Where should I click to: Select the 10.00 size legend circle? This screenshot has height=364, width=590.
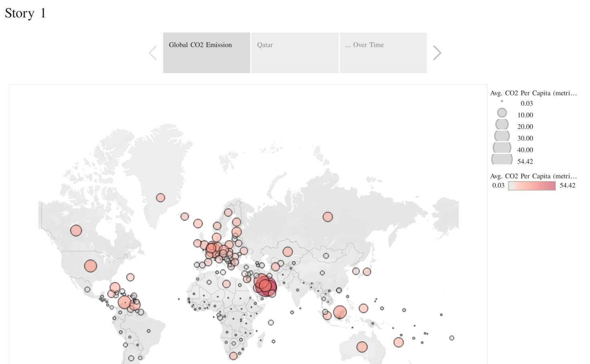click(502, 113)
